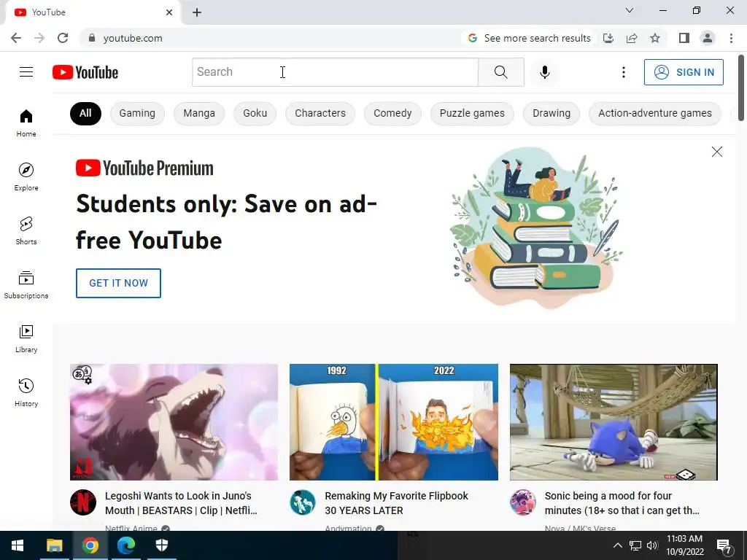Image resolution: width=747 pixels, height=560 pixels.
Task: Go back with the browser back arrow
Action: (x=16, y=38)
